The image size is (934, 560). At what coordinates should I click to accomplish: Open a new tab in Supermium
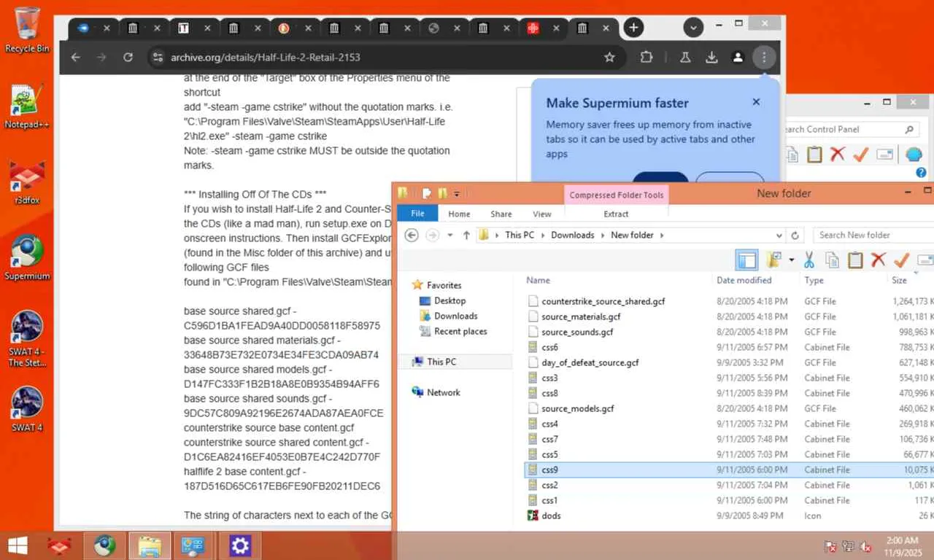pos(633,28)
